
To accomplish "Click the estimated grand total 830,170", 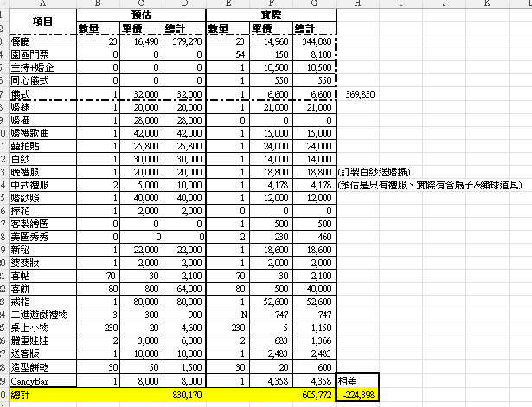I will coord(186,395).
